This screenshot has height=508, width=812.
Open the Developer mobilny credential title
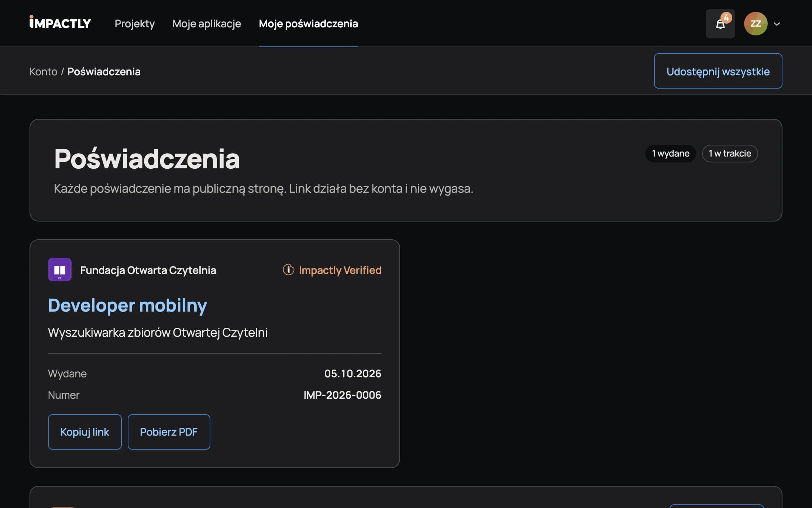[128, 305]
